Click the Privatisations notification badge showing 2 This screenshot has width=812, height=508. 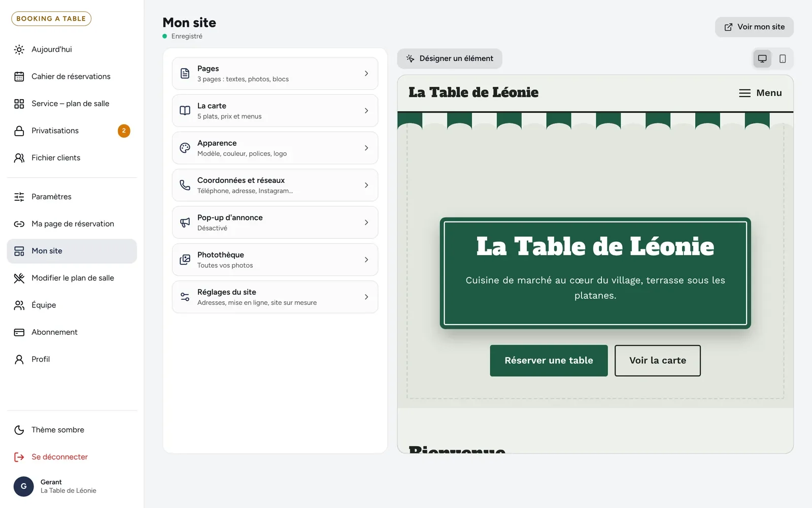[x=124, y=131]
